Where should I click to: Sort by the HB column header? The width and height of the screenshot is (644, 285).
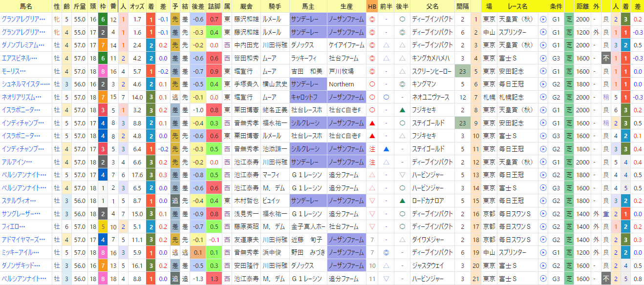[x=372, y=6]
